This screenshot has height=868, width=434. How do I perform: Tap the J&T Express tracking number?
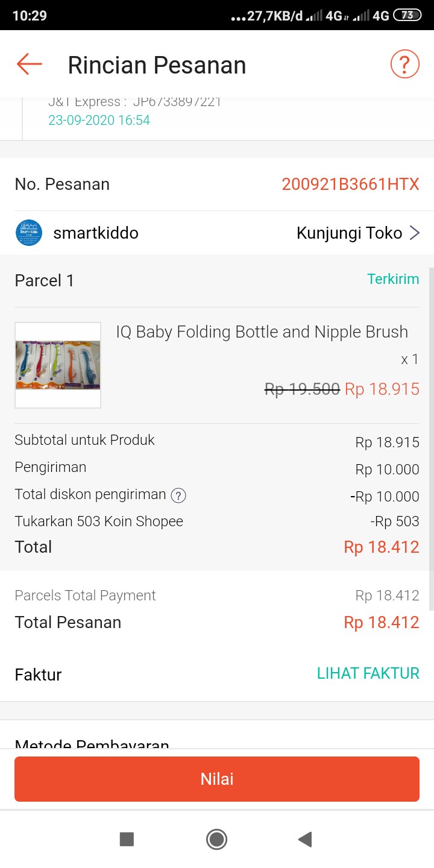(177, 102)
